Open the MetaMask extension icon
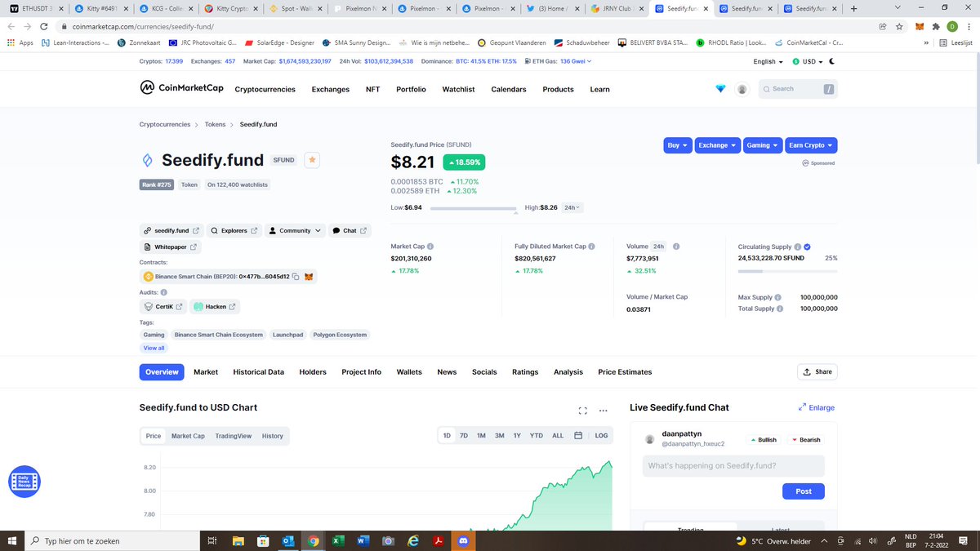 coord(919,26)
